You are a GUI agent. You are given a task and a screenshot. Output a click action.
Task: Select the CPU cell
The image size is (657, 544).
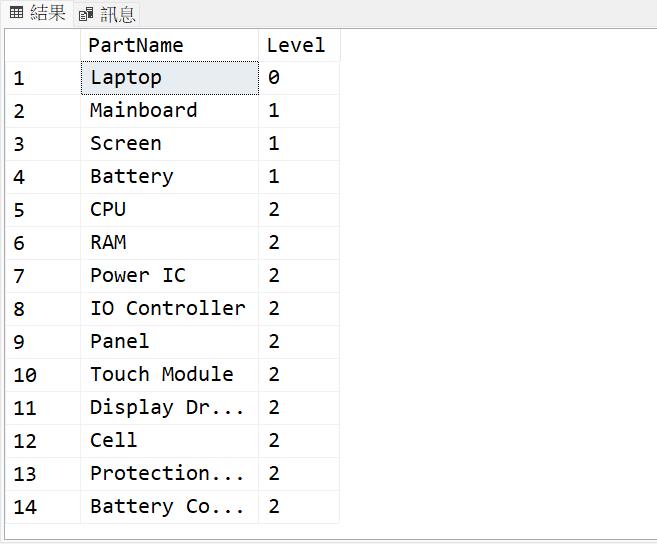169,210
